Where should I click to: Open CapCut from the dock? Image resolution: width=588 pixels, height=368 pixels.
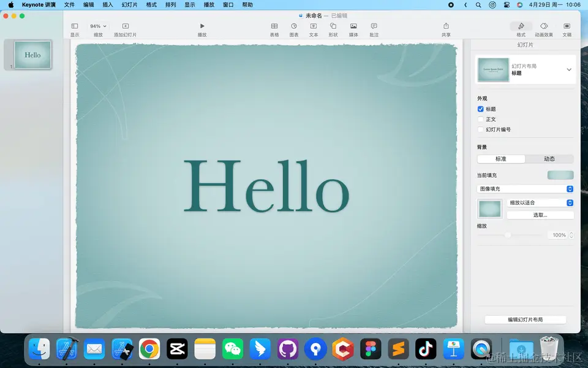point(177,349)
